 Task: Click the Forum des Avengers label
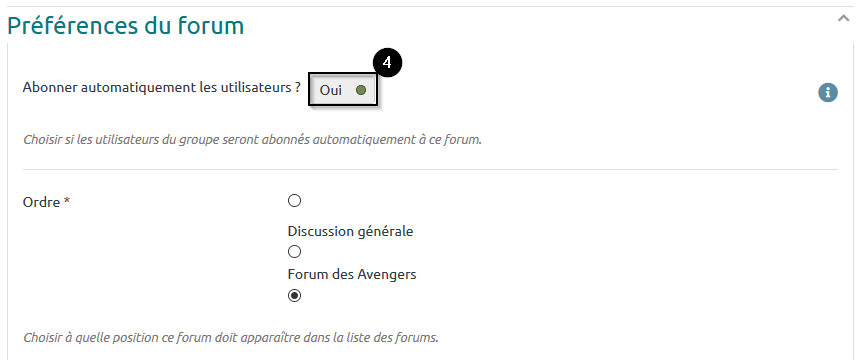pyautogui.click(x=352, y=274)
